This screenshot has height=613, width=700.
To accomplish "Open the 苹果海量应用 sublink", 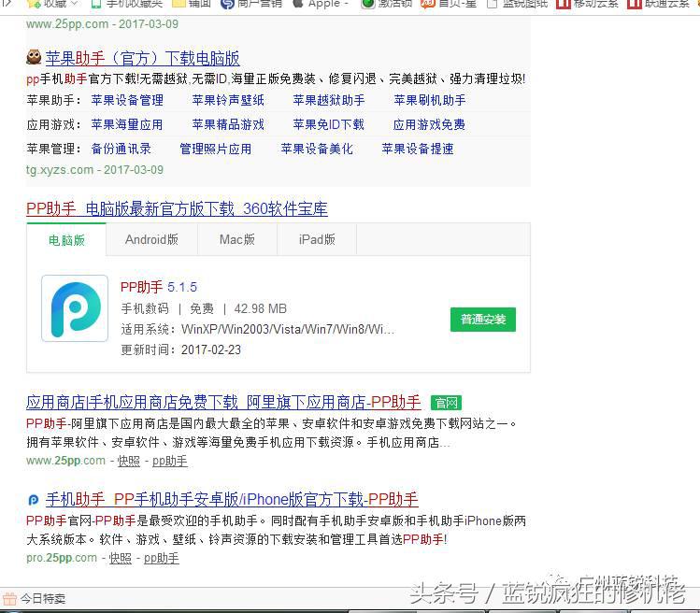I will (127, 124).
